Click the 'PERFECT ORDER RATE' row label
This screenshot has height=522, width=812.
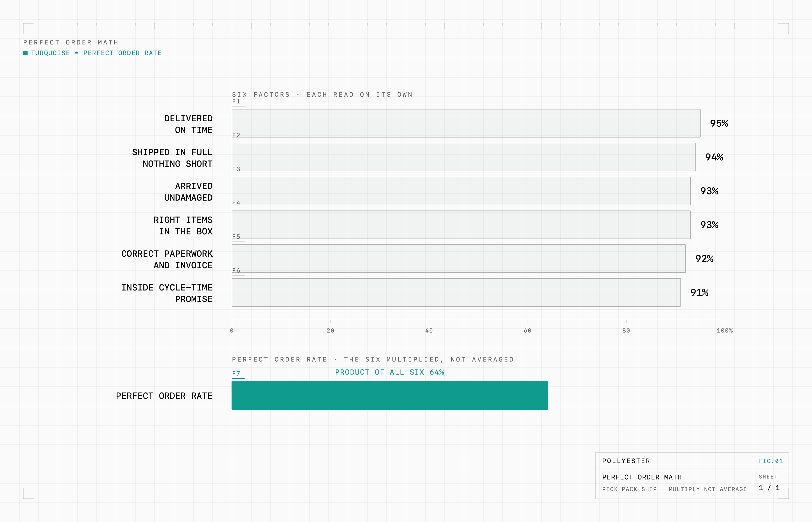click(x=164, y=396)
